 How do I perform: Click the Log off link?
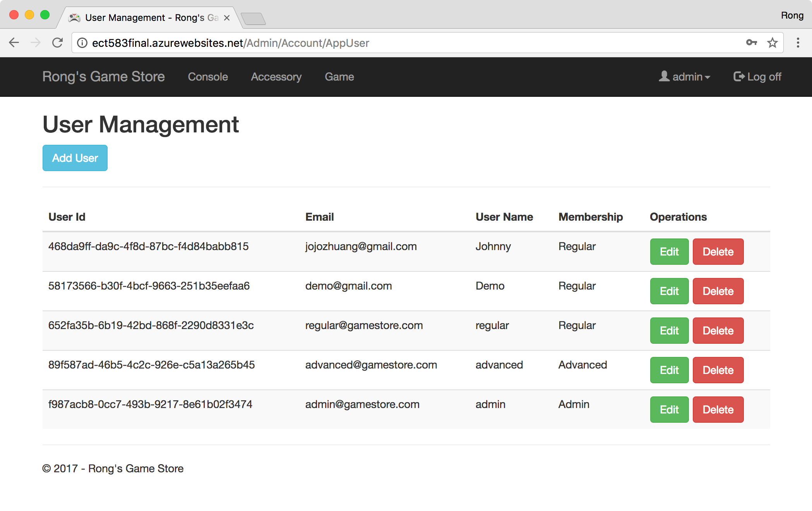[x=757, y=77]
